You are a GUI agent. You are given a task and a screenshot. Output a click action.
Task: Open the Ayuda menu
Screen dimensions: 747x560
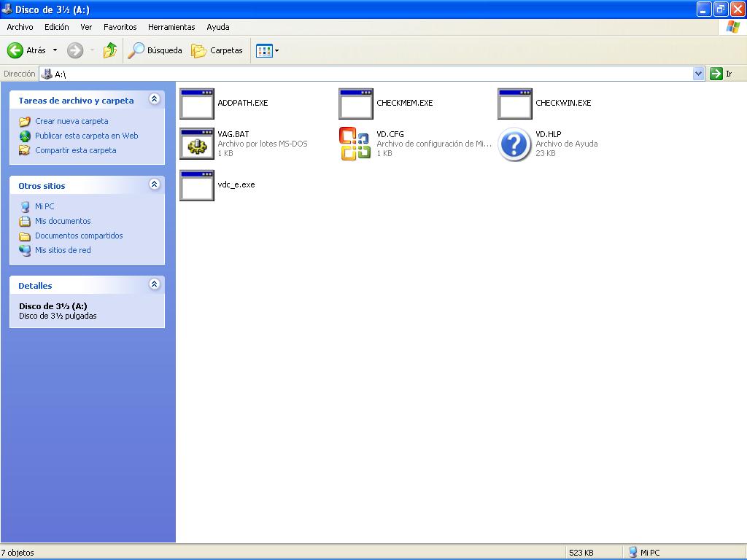pyautogui.click(x=218, y=27)
